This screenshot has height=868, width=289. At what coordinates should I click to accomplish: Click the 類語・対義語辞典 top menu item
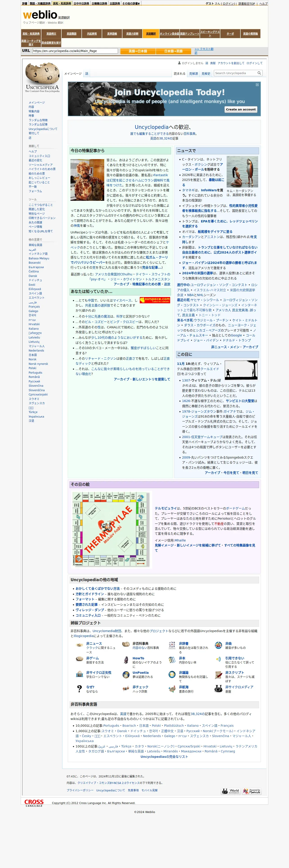click(40, 3)
